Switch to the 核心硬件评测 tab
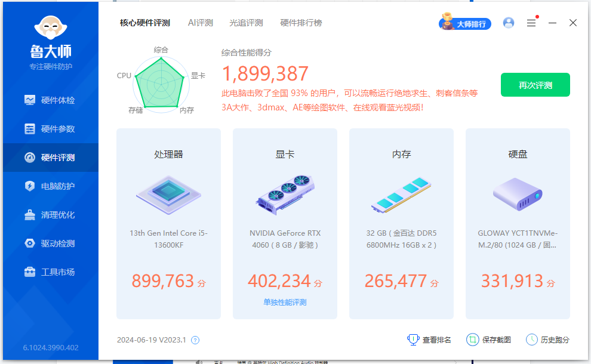This screenshot has width=591, height=364. tap(145, 23)
